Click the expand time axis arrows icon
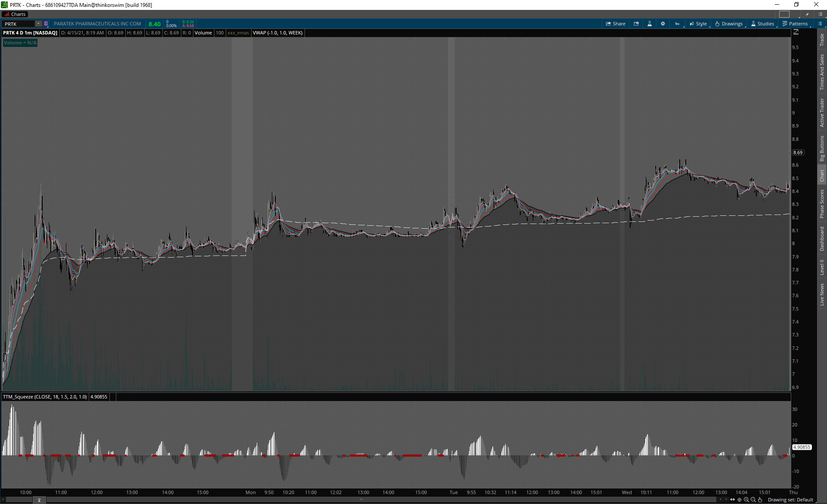The width and height of the screenshot is (827, 504). point(733,500)
